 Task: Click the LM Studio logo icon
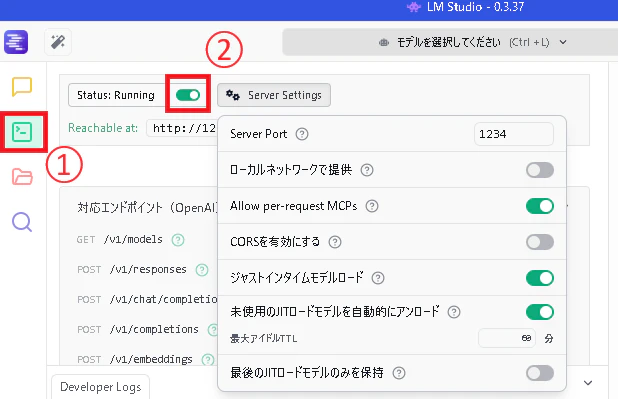tap(16, 42)
